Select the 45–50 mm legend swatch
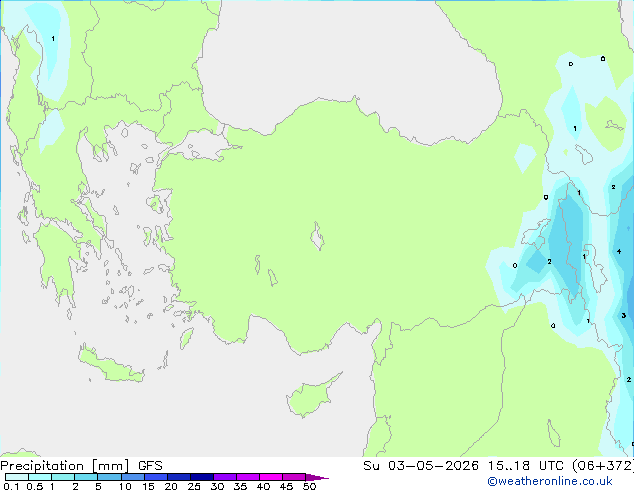Screen dimensions: 634x490 (294, 477)
